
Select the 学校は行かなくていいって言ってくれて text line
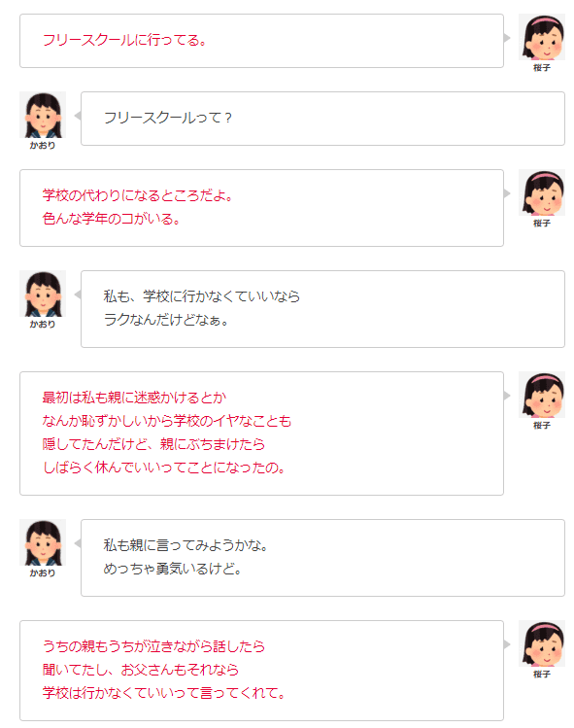point(164,693)
